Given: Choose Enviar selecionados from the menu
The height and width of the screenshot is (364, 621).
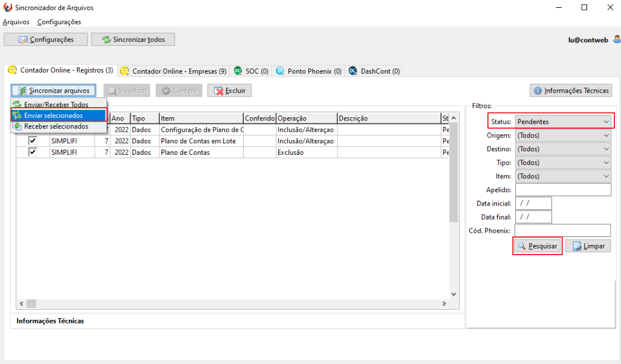Looking at the screenshot, I should tap(59, 115).
